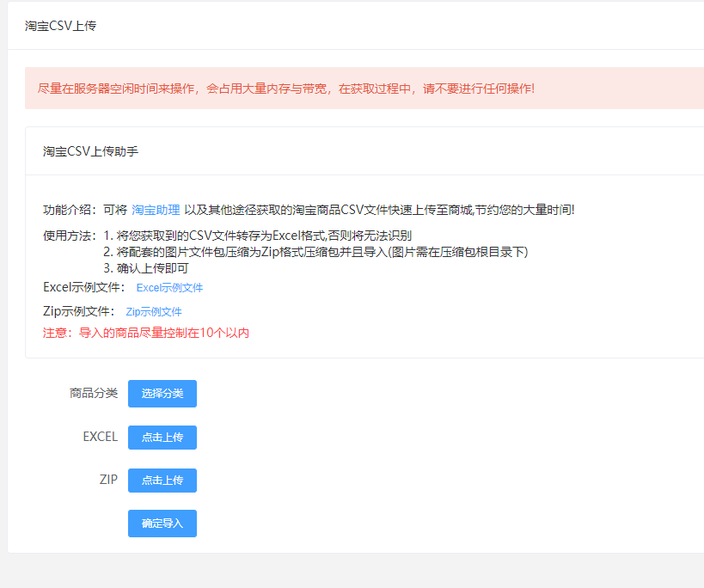
Task: Click the ZIP field label
Action: coord(108,480)
